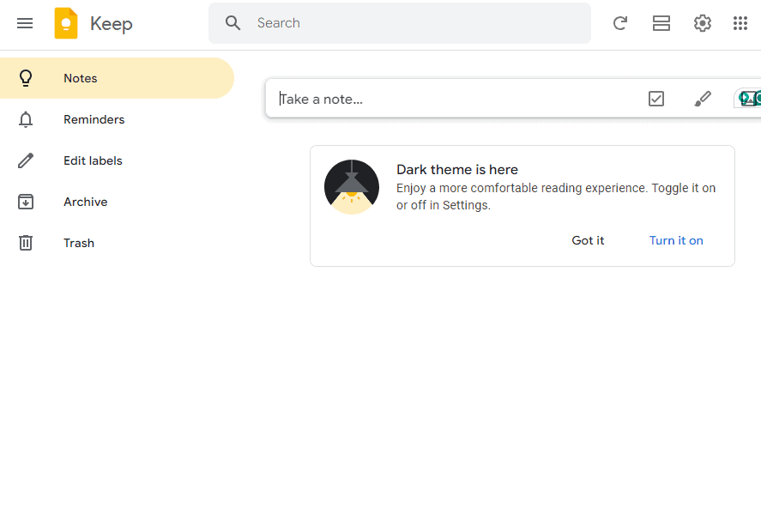
Task: Go to the Archive section
Action: [85, 202]
